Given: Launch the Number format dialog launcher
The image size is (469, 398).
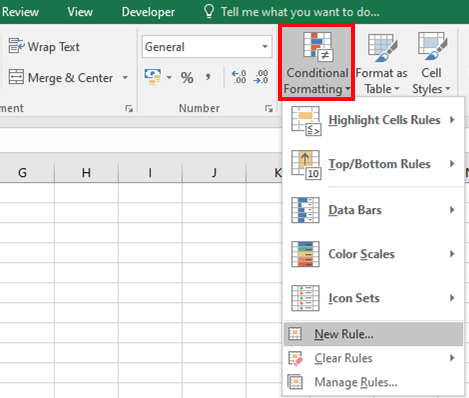Looking at the screenshot, I should pos(269,108).
